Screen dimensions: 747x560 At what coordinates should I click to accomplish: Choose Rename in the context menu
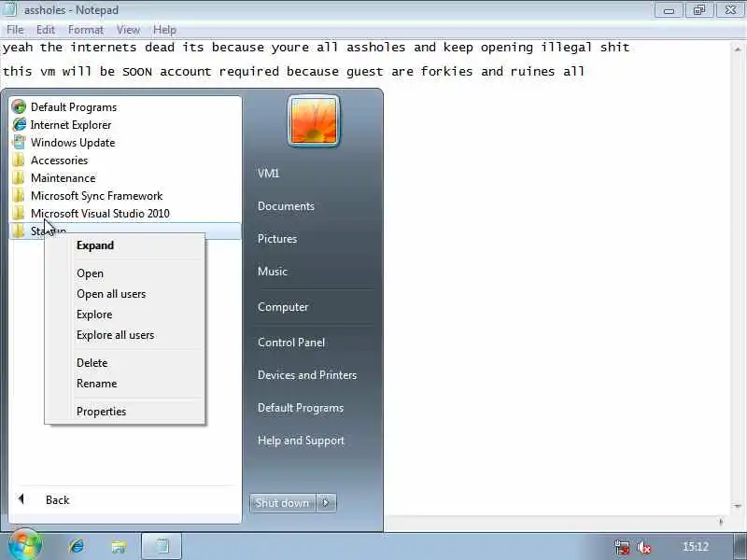pyautogui.click(x=125, y=384)
